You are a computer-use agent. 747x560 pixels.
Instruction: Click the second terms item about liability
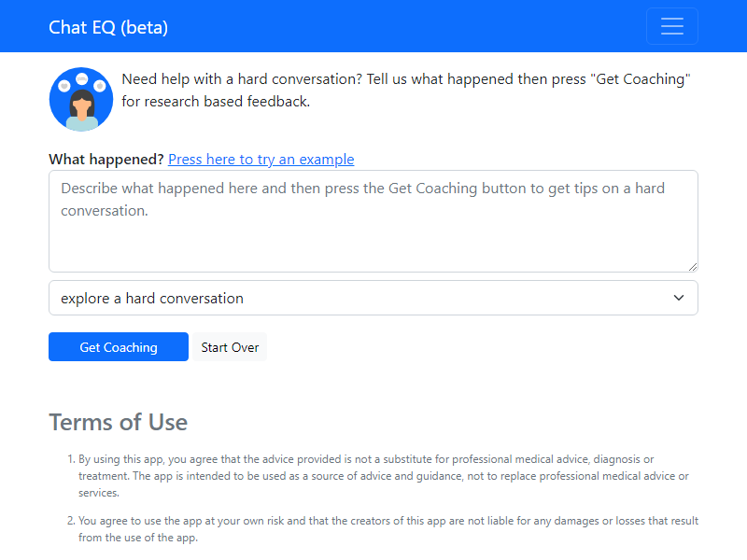388,529
